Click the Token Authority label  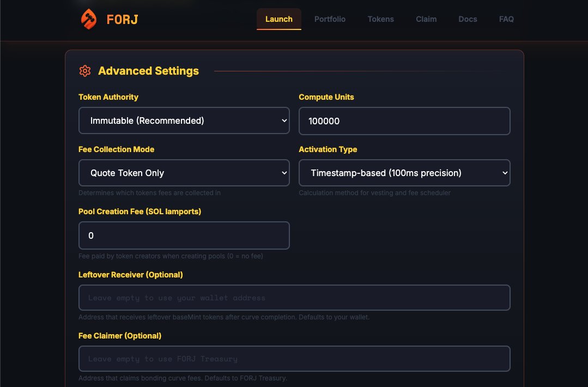(108, 97)
